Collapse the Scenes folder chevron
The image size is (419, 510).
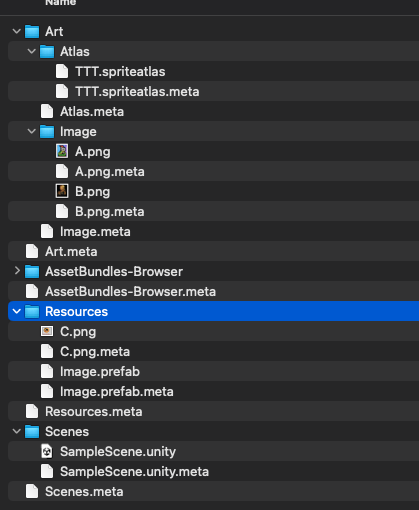16,431
